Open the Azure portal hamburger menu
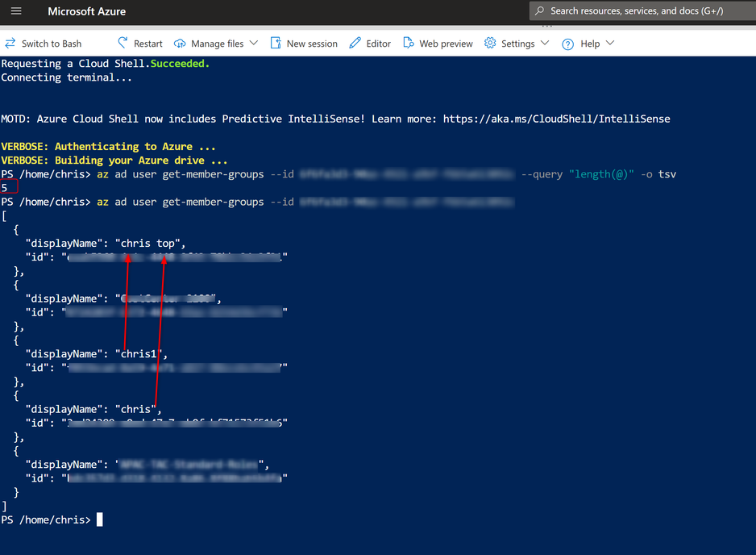The height and width of the screenshot is (555, 756). coord(16,11)
